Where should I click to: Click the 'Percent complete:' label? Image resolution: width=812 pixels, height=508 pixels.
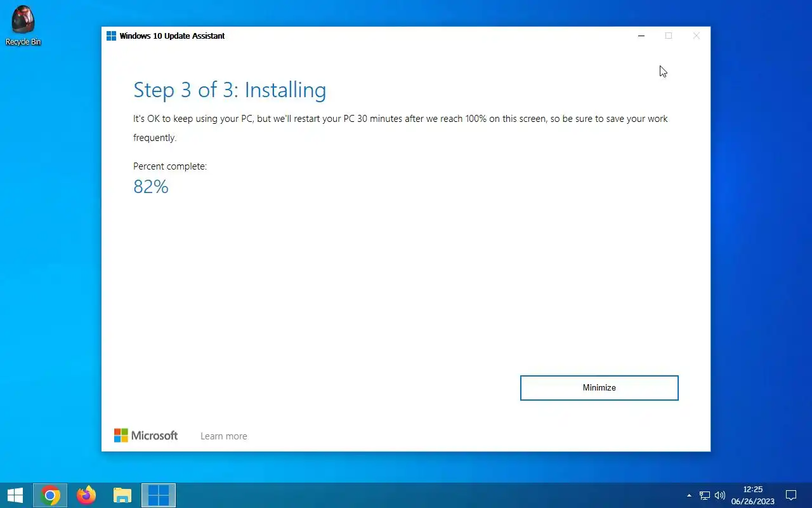pyautogui.click(x=170, y=166)
